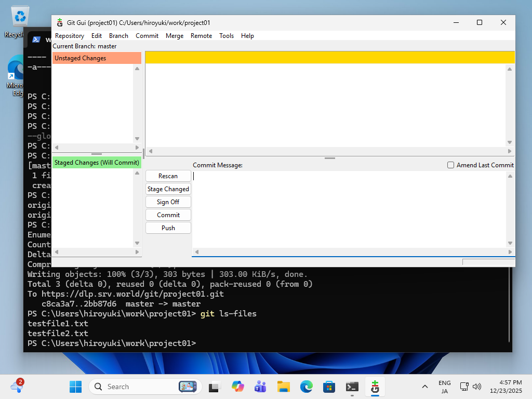Click the Git Gui icon in the title bar
Screen dimensions: 532x399
(59, 22)
